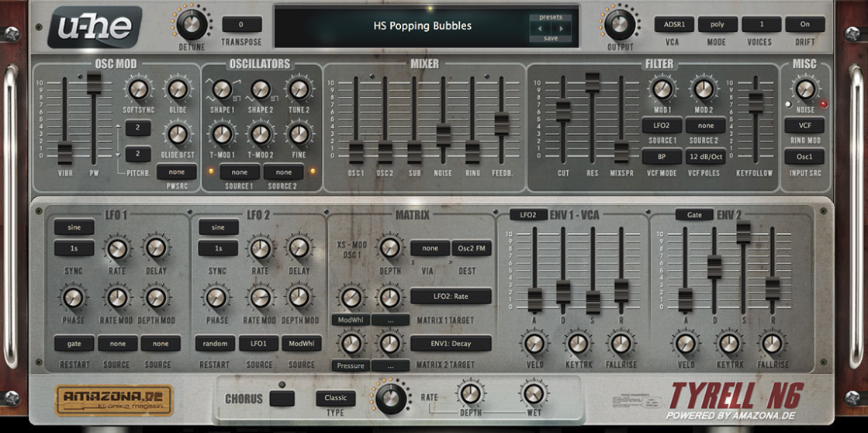868x433 pixels.
Task: Toggle the white noise color LED
Action: tap(788, 104)
